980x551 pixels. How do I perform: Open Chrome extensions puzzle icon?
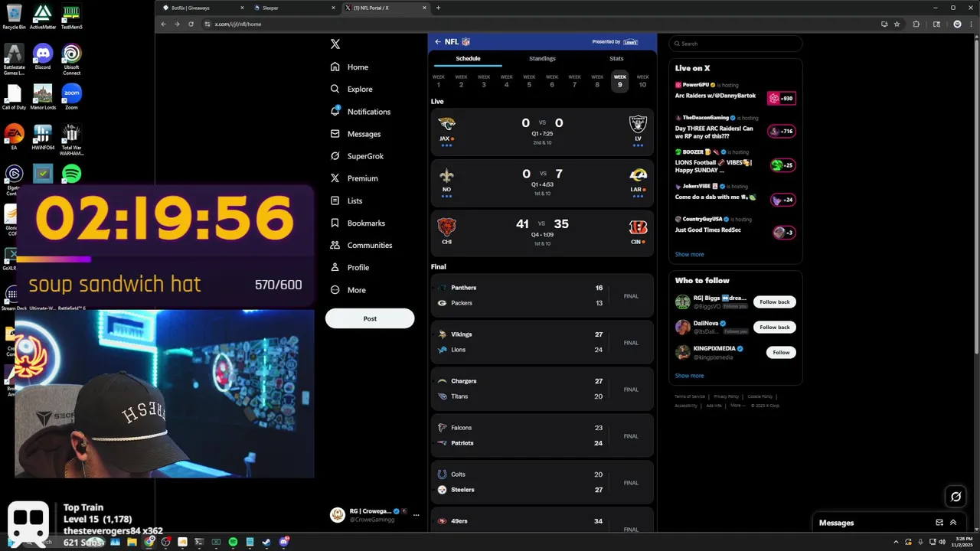tap(916, 24)
